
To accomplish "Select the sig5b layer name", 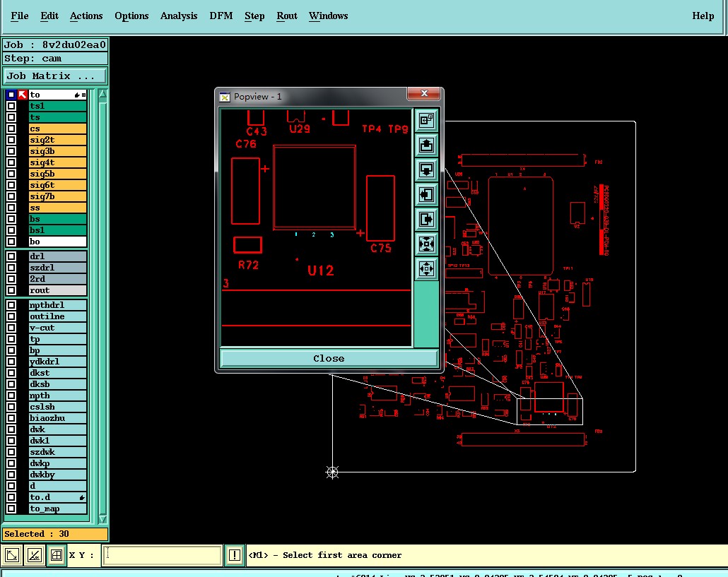I will [57, 174].
